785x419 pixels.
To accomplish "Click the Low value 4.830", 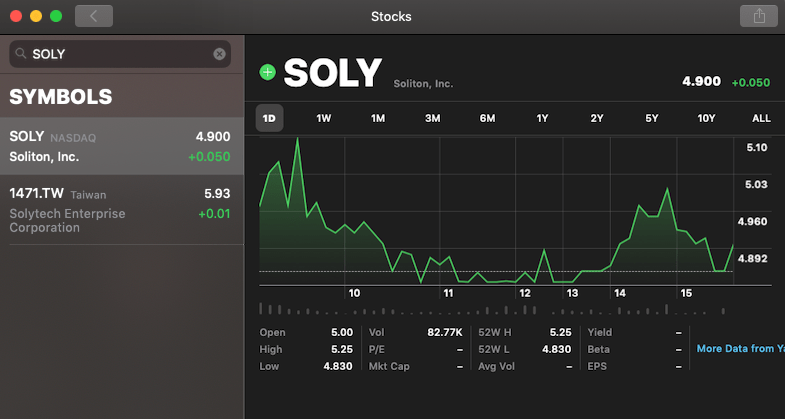I will pos(337,366).
